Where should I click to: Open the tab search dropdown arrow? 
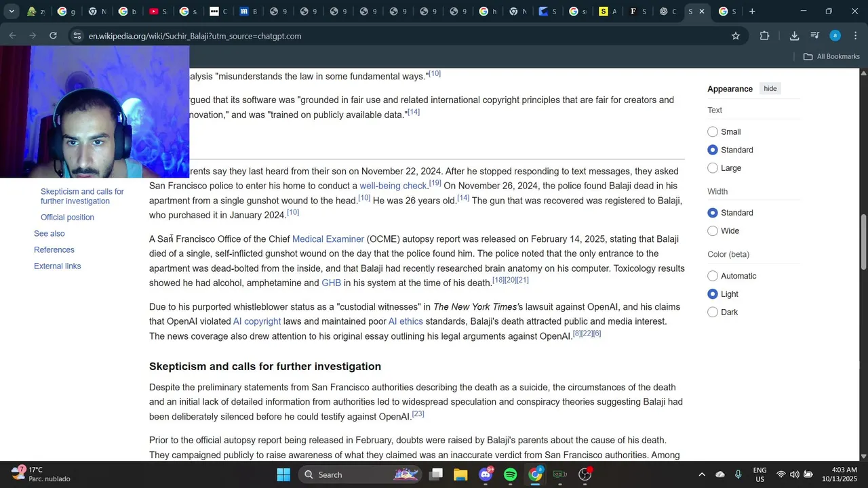[11, 12]
